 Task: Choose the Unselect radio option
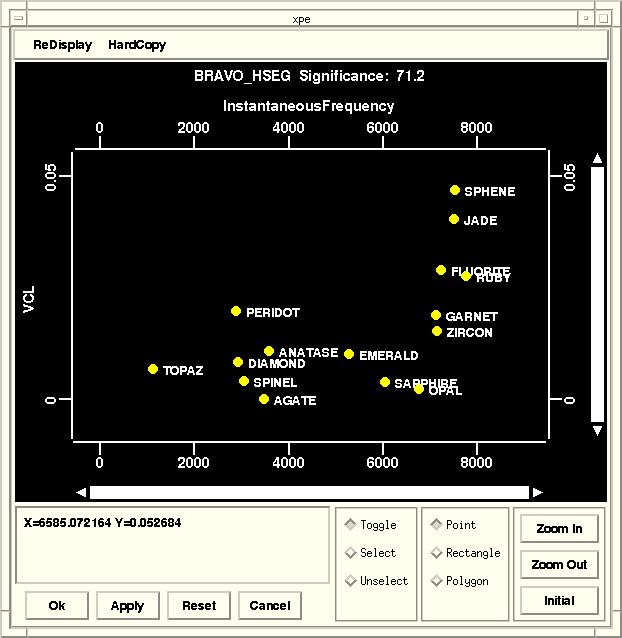350,581
